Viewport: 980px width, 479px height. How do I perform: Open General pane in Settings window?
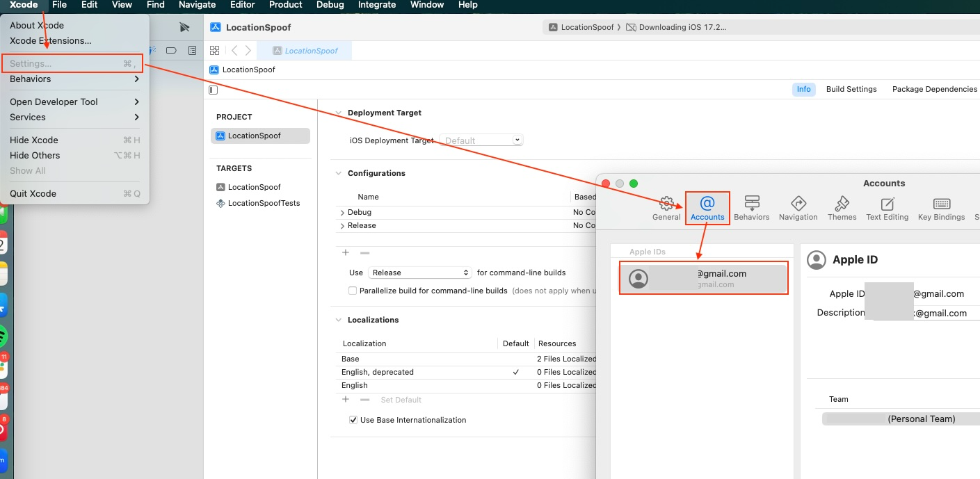point(666,208)
